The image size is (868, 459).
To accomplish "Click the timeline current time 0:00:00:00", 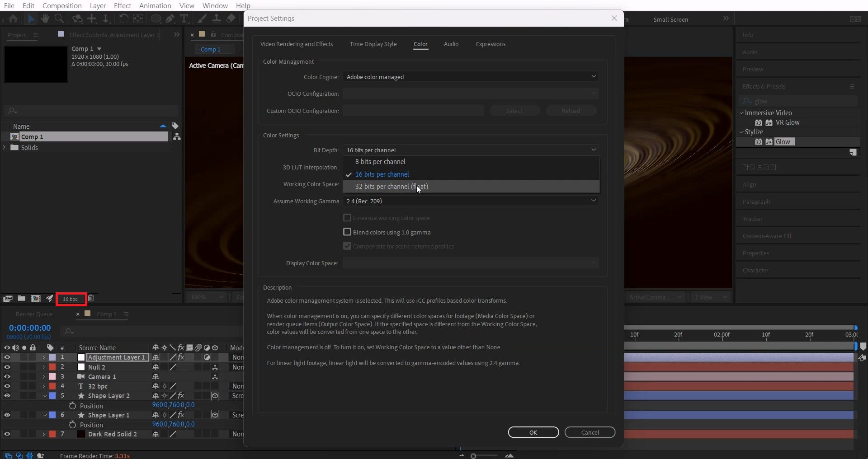I will (x=30, y=328).
